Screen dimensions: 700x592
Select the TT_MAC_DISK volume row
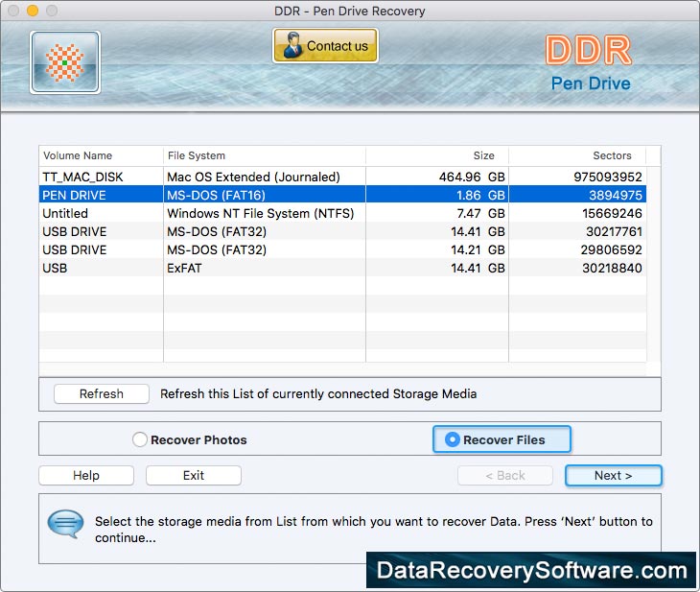[x=342, y=177]
